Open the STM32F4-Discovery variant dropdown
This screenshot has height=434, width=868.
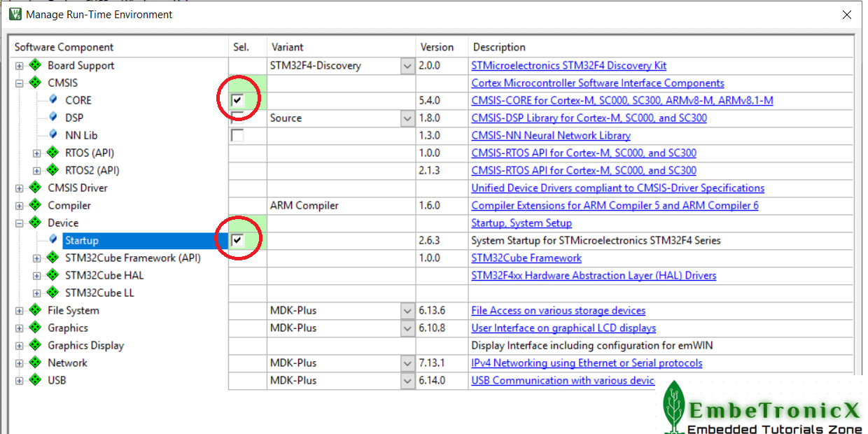(407, 66)
